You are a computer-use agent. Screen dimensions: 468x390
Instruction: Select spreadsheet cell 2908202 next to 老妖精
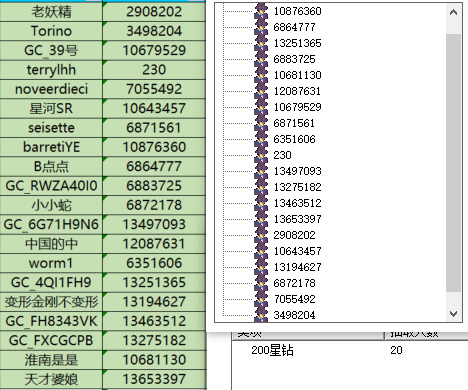(x=154, y=12)
